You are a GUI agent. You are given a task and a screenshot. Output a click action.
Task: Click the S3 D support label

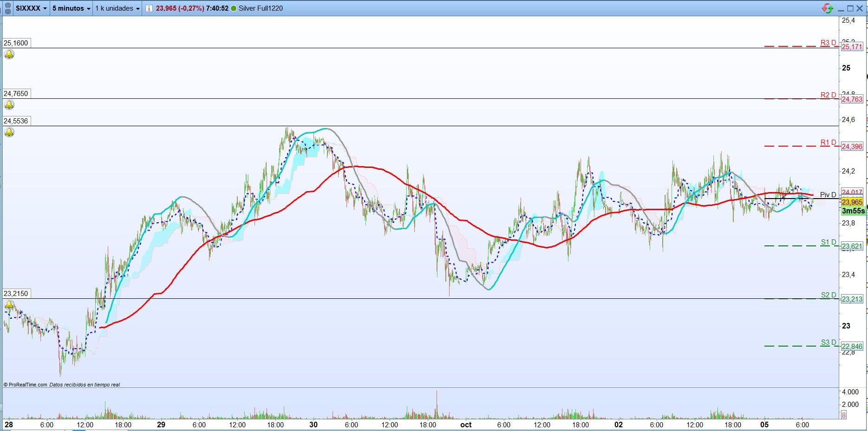(x=829, y=342)
